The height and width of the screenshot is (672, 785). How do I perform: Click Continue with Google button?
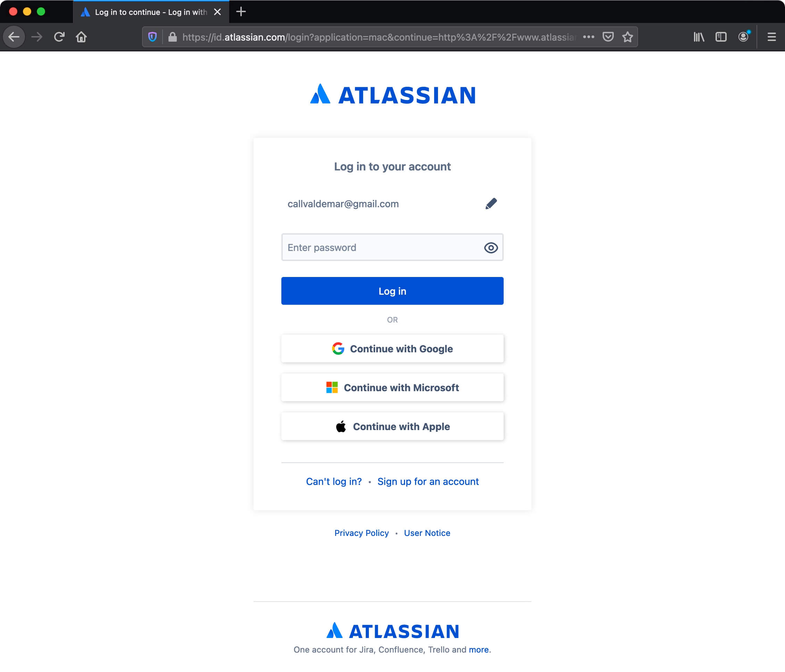[392, 348]
